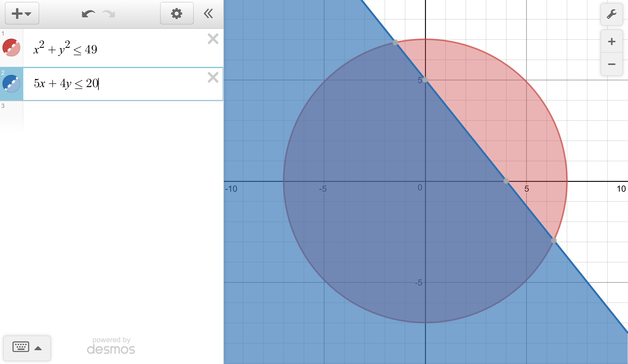Follow the powered by desmos link
The image size is (628, 364).
pos(111,346)
